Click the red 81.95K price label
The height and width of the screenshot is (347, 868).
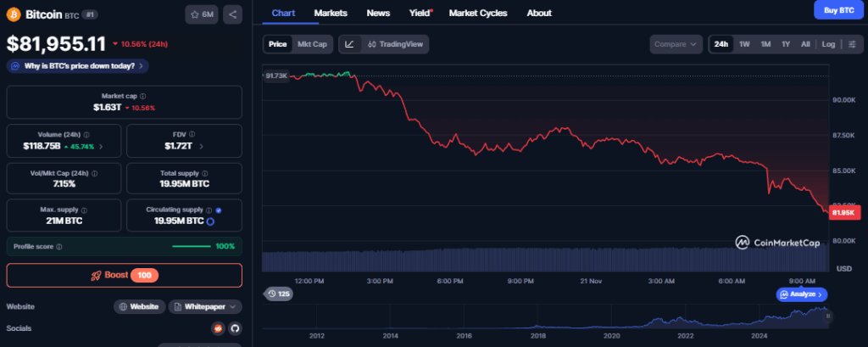coord(845,212)
